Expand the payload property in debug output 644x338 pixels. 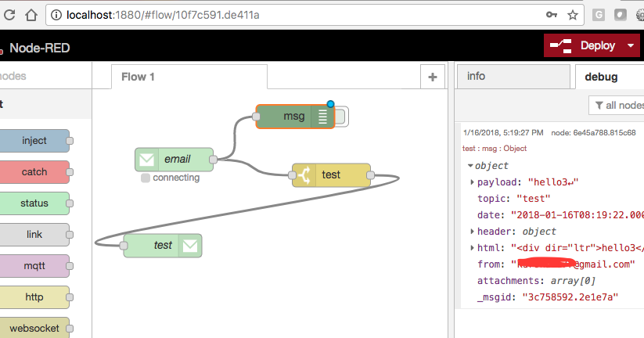472,182
